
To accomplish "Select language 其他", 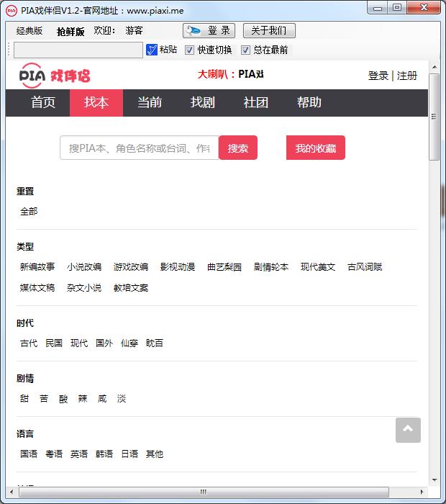I will 155,454.
